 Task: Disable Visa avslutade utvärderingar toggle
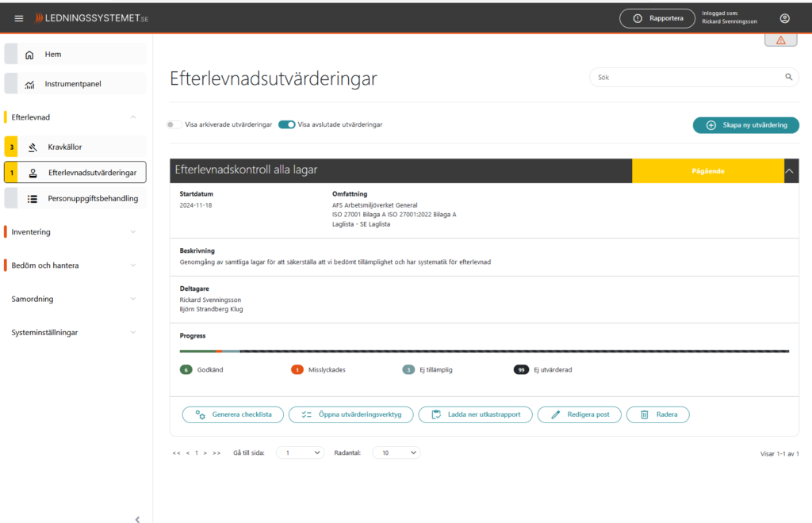tap(287, 124)
